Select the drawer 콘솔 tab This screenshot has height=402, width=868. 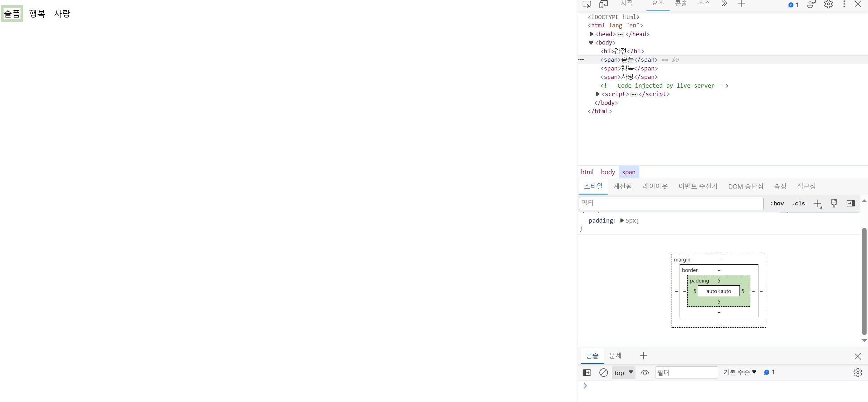coord(592,356)
